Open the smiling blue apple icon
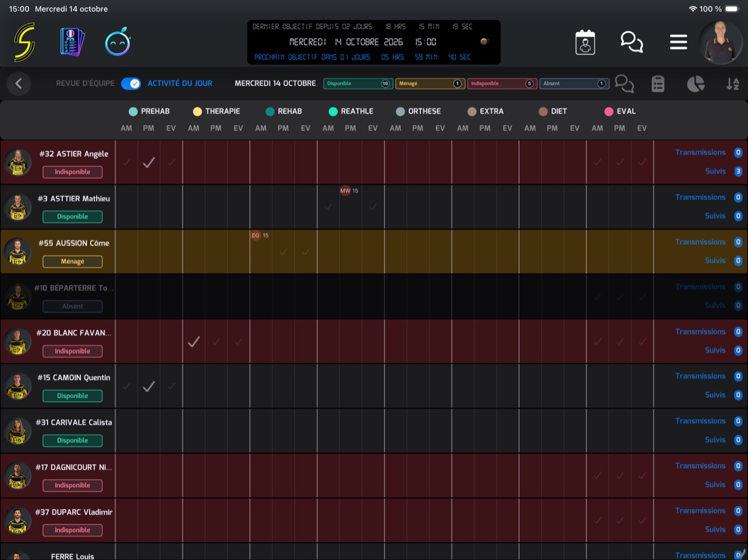748x560 pixels. click(x=118, y=42)
